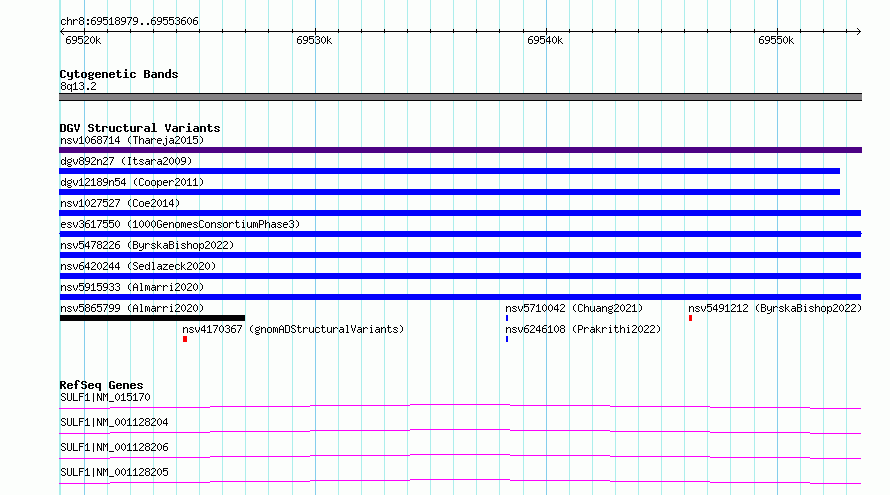Open the DGV Structural Variants track title
This screenshot has height=495, width=890.
(140, 128)
